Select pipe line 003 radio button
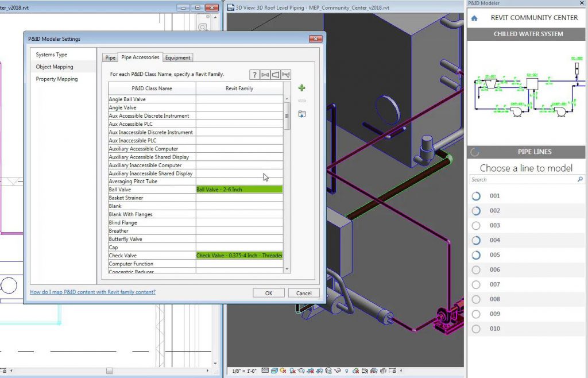 475,226
